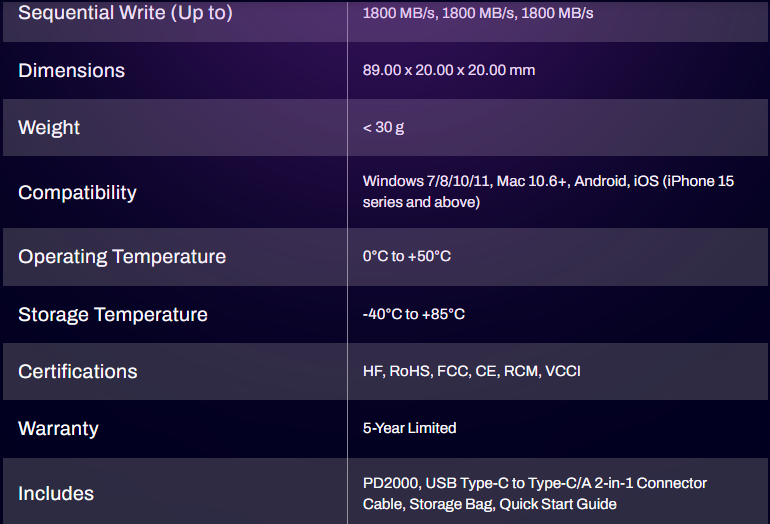This screenshot has height=524, width=770.
Task: Click the Sequential Write (Up to) label
Action: point(125,13)
